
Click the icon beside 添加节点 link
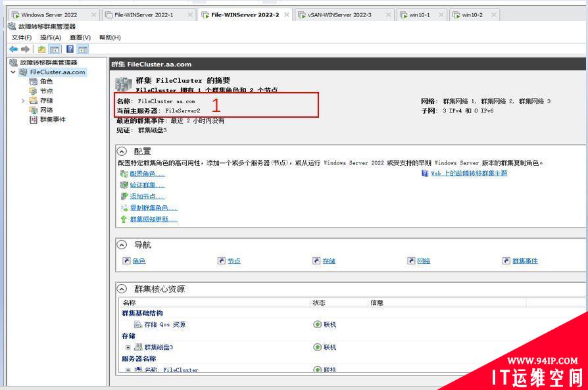pos(124,196)
